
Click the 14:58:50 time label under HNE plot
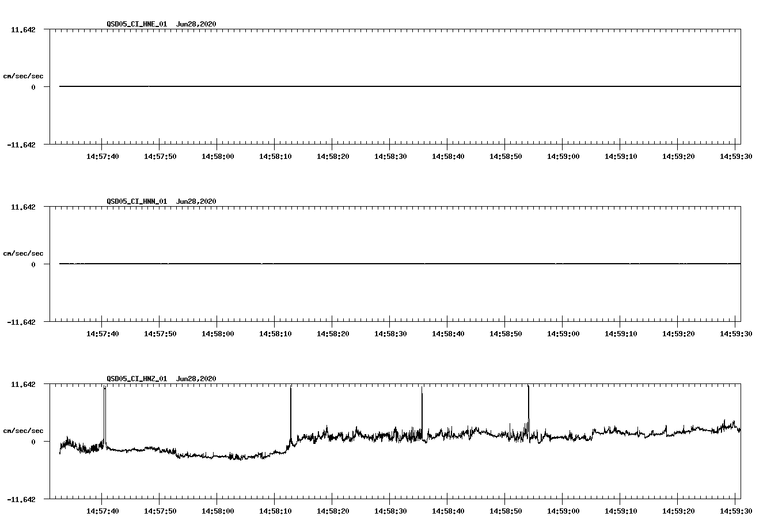tap(506, 156)
